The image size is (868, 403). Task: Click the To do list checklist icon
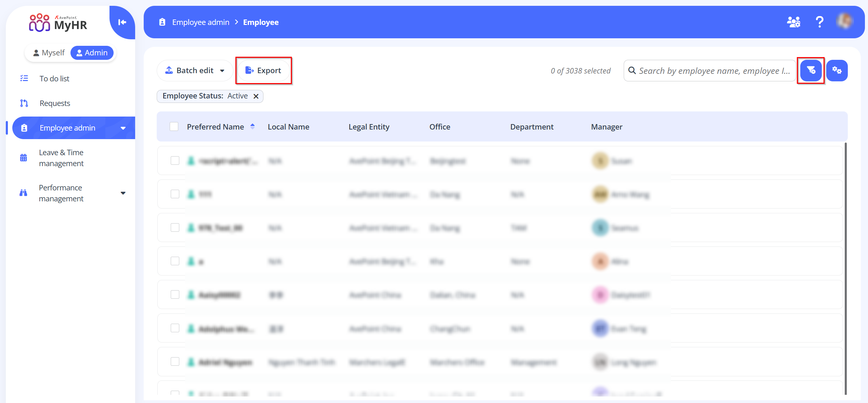click(x=24, y=78)
